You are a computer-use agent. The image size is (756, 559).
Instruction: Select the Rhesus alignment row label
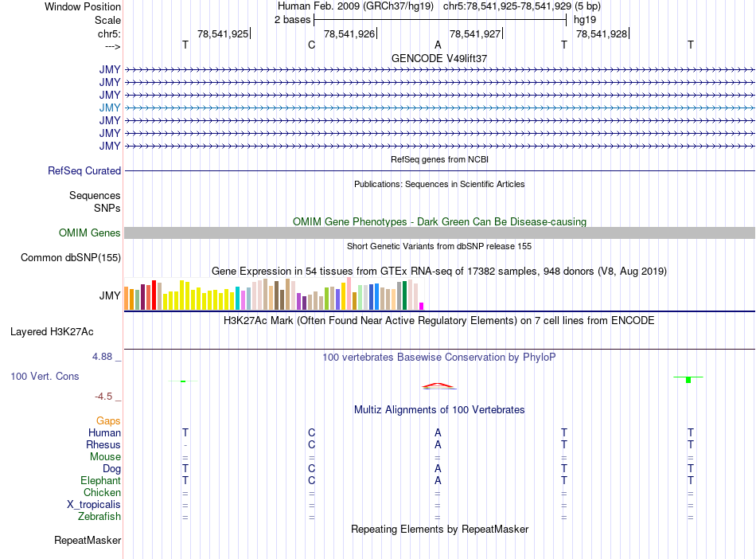[x=103, y=444]
